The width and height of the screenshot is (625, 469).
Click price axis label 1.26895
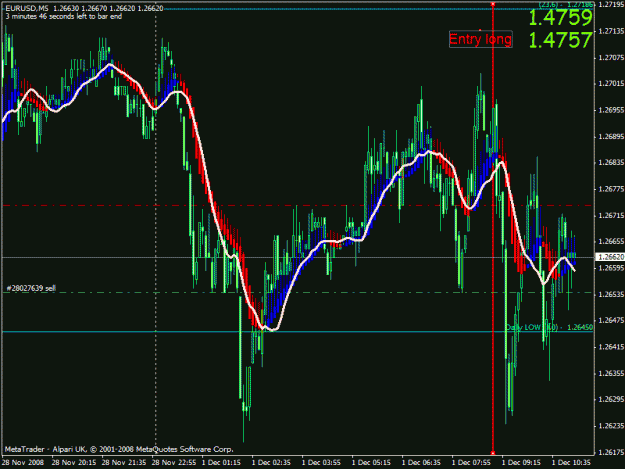pyautogui.click(x=611, y=137)
